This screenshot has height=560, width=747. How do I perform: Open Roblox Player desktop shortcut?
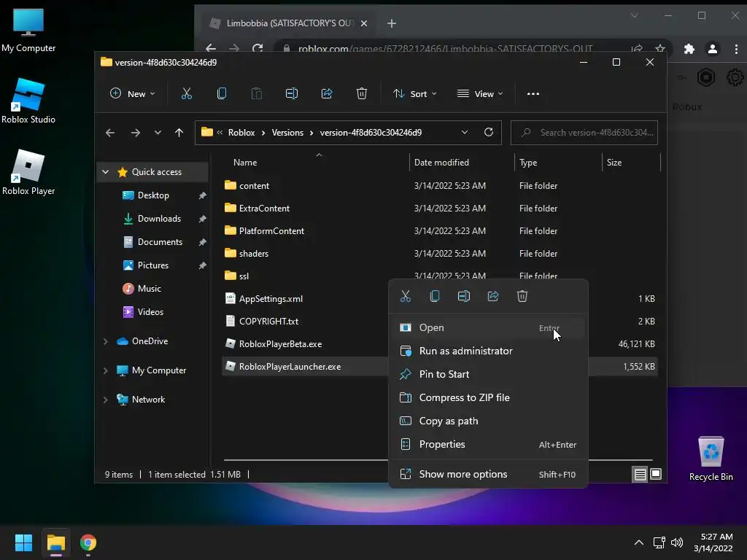[28, 173]
